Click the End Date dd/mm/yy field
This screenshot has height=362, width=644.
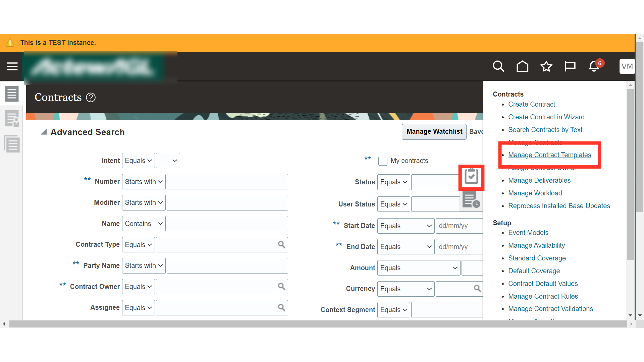pos(459,247)
